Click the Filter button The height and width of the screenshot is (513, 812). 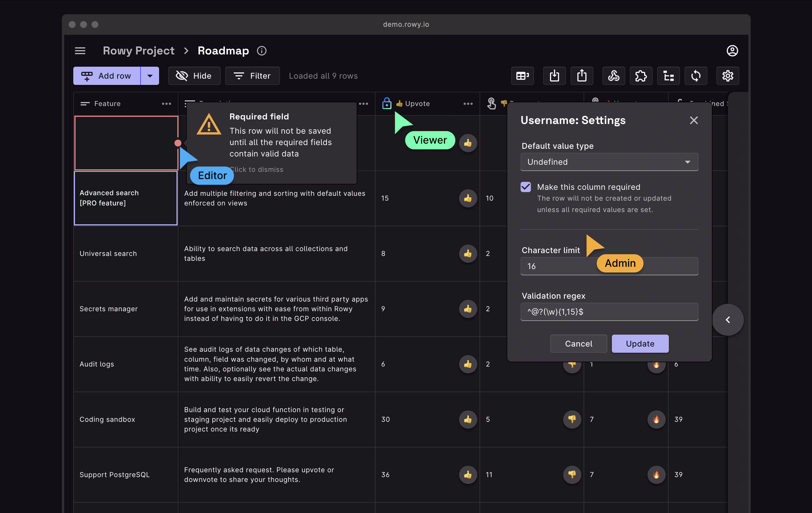pos(253,76)
